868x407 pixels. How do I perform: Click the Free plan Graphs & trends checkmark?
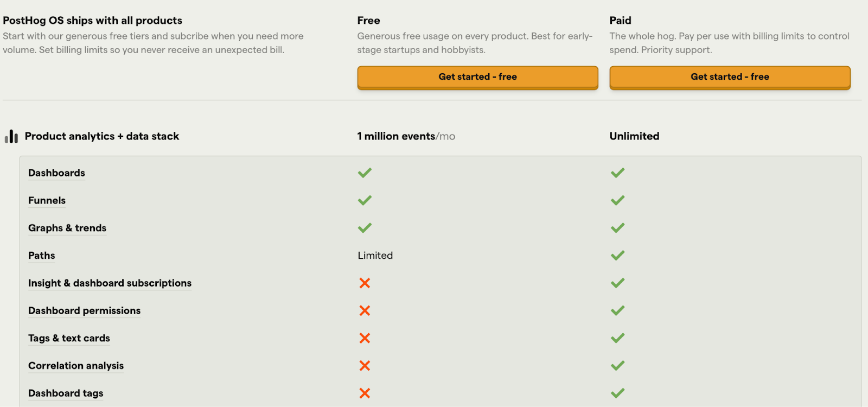click(x=365, y=228)
